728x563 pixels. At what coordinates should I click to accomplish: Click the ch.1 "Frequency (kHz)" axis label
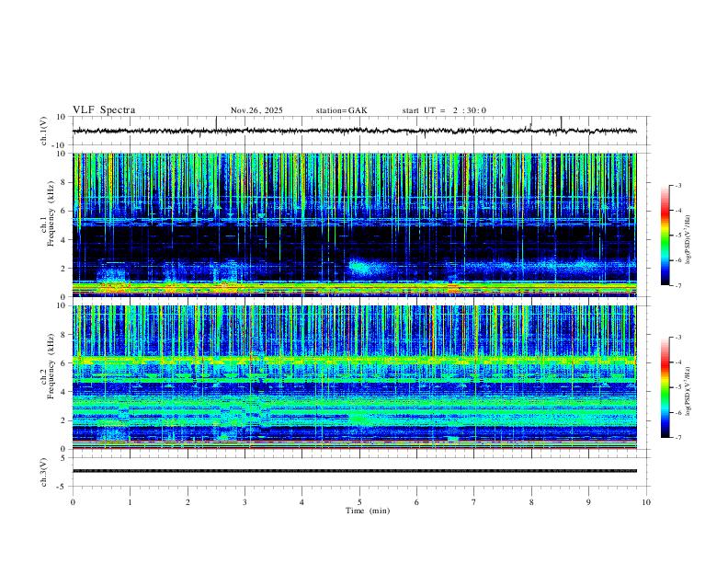[51, 214]
